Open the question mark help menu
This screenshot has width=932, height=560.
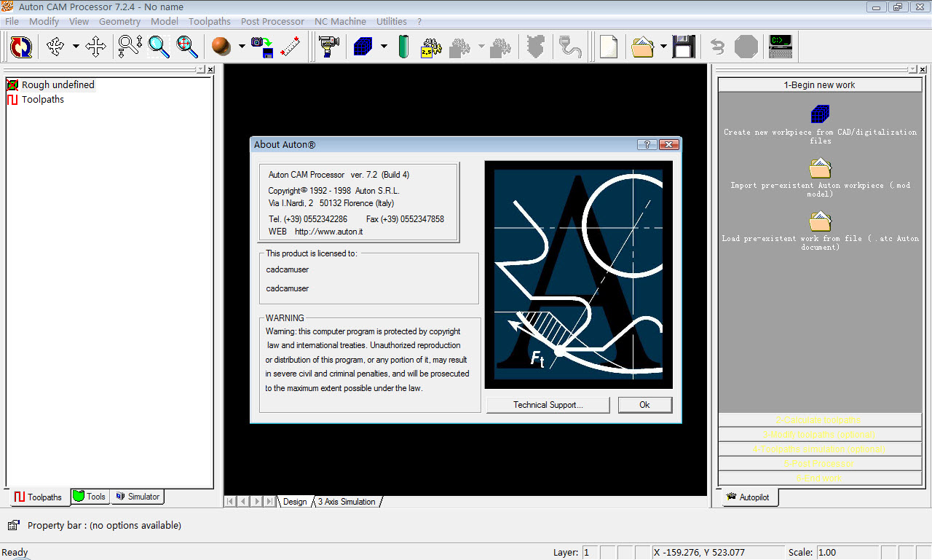coord(419,21)
